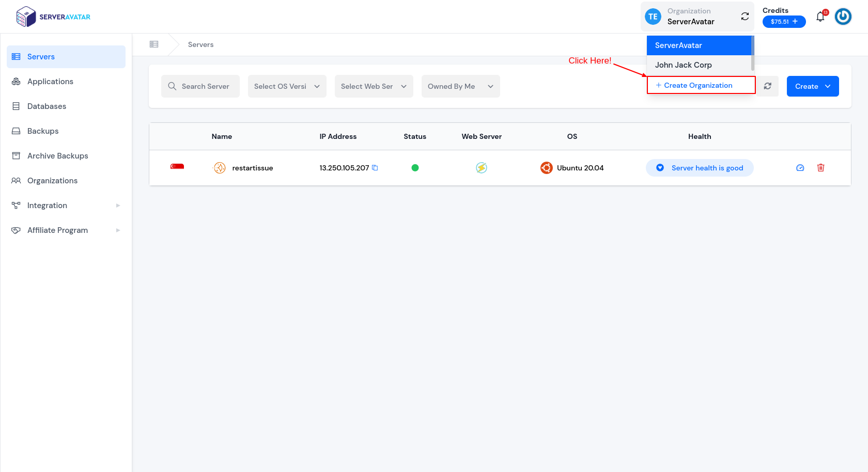Viewport: 868px width, 472px height.
Task: Click the green status dot for restartissue
Action: pyautogui.click(x=415, y=168)
